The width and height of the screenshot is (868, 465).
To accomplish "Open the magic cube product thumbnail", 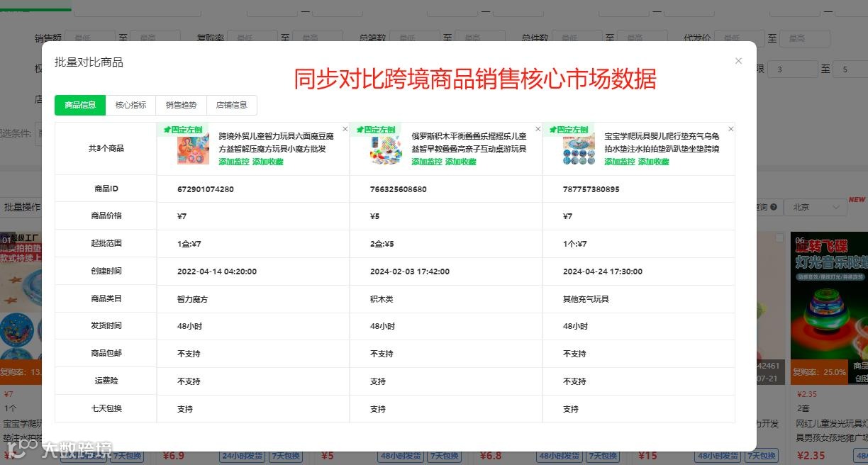I will [194, 149].
